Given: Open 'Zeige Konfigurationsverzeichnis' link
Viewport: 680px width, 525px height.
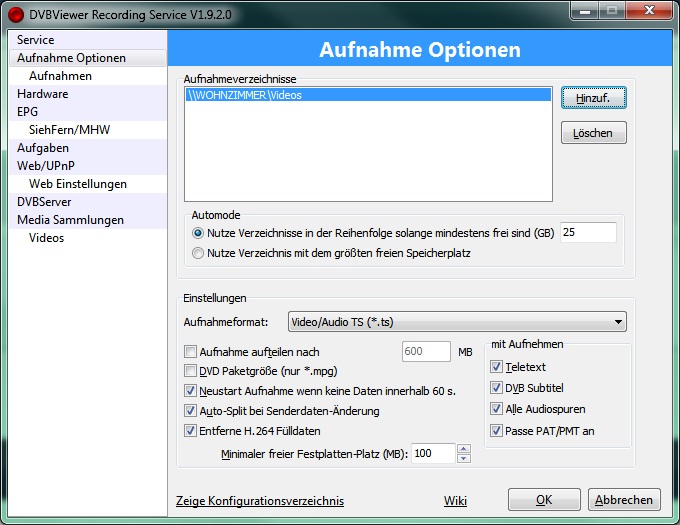Looking at the screenshot, I should coord(260,501).
